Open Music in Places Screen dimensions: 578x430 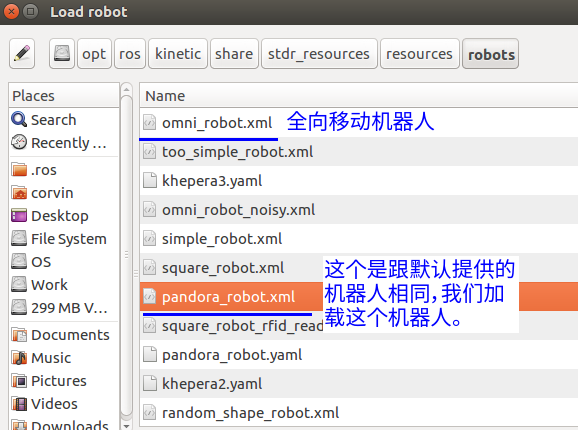point(64,358)
